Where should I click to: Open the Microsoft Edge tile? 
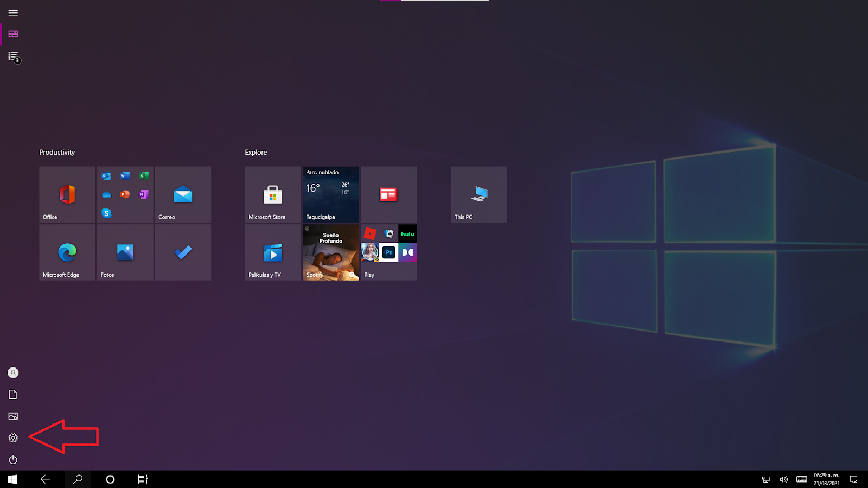(67, 252)
